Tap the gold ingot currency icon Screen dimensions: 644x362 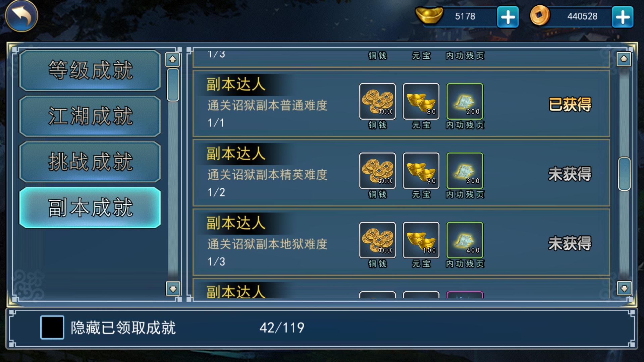[429, 15]
